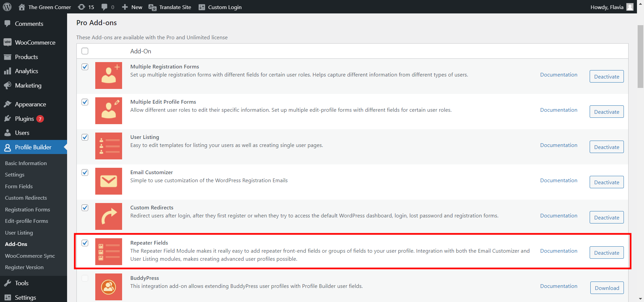This screenshot has height=302, width=644.
Task: Click the Analytics bar chart icon
Action: pyautogui.click(x=7, y=71)
